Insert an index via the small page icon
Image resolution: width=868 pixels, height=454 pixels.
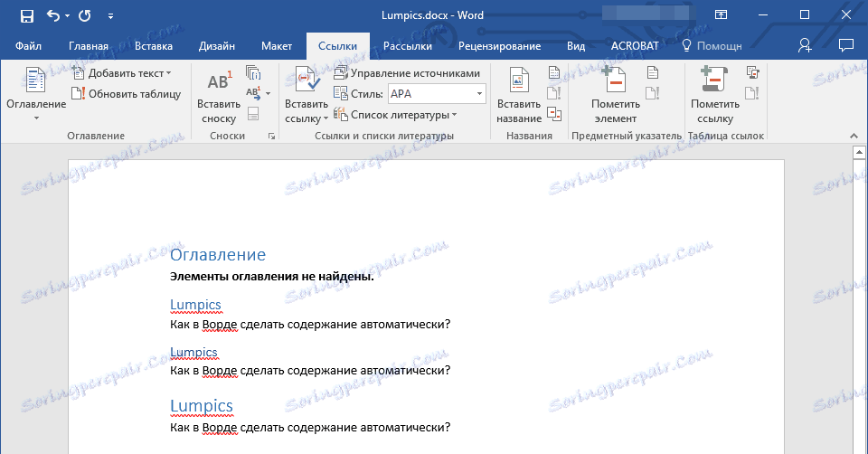653,72
